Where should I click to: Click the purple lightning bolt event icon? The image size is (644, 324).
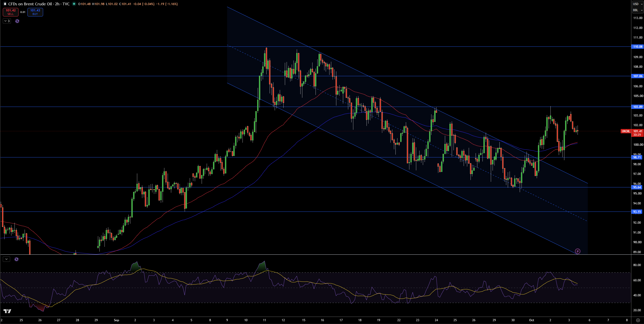click(578, 251)
